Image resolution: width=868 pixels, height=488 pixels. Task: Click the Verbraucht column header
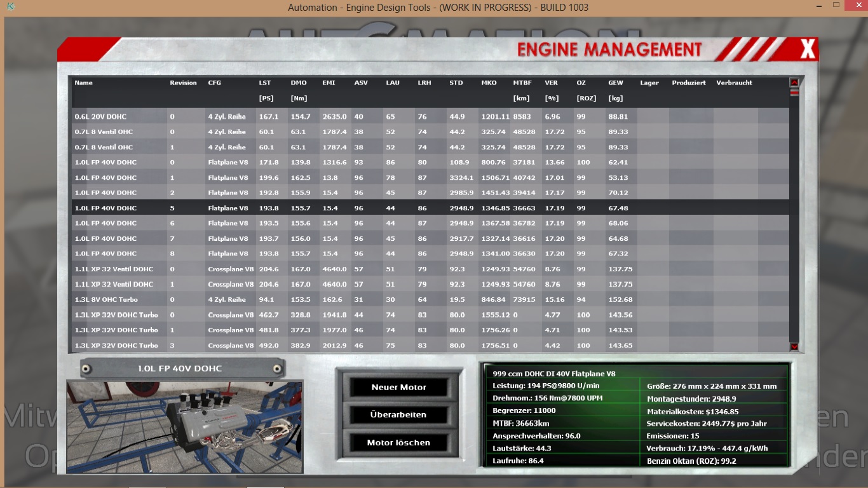[734, 83]
